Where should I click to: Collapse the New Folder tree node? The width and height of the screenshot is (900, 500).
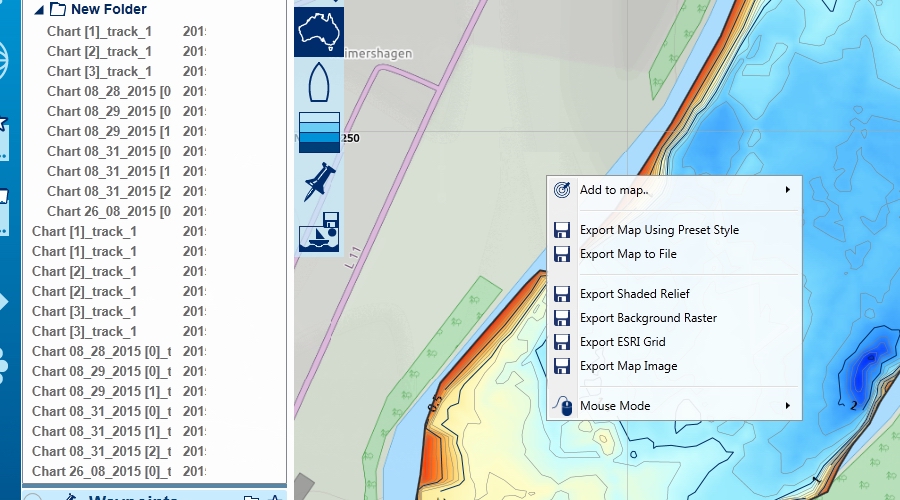click(38, 10)
